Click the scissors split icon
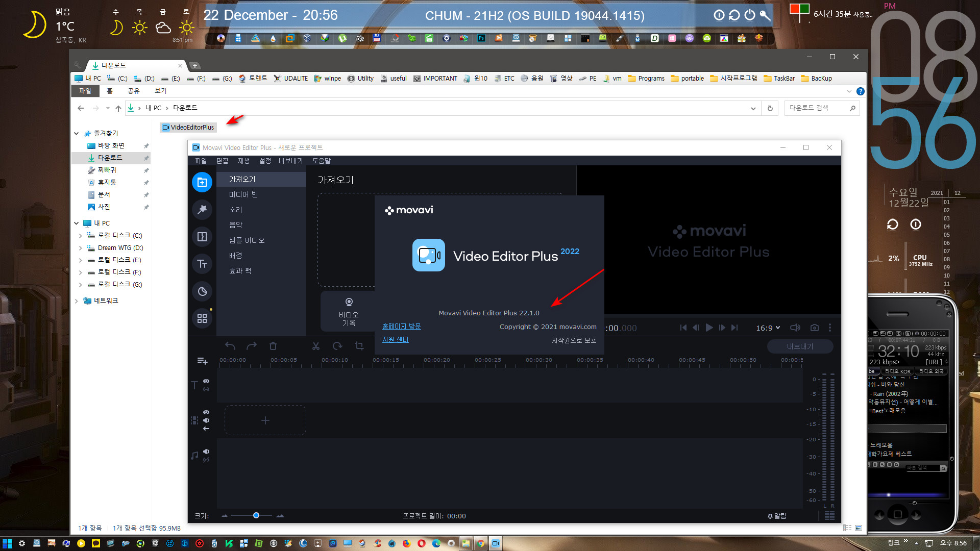Viewport: 980px width, 551px height. (316, 346)
